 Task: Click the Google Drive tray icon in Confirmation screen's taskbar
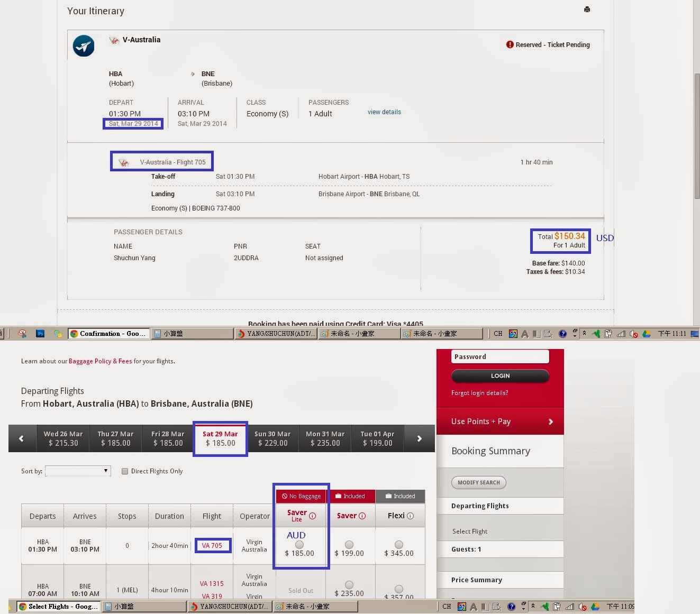646,334
